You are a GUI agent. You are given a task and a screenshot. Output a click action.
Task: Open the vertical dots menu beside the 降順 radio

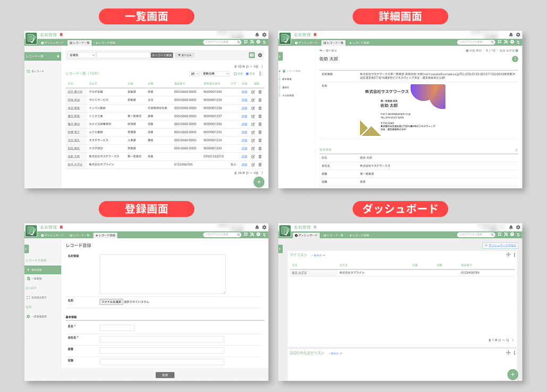pos(260,74)
